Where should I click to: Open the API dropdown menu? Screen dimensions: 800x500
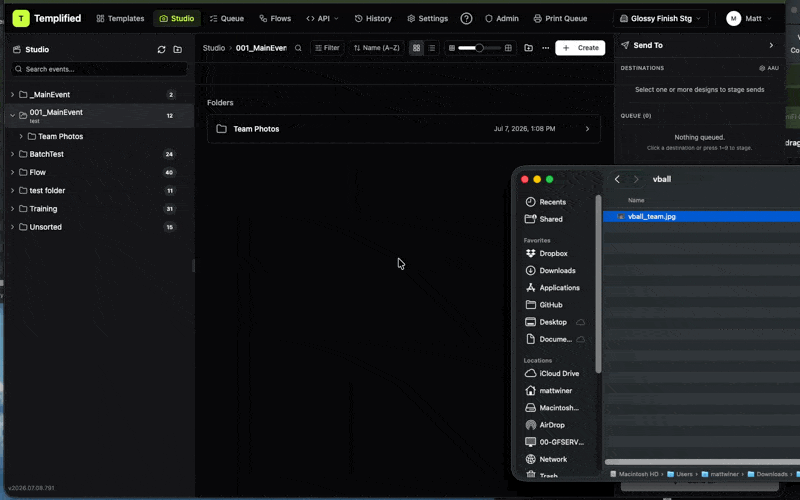322,18
